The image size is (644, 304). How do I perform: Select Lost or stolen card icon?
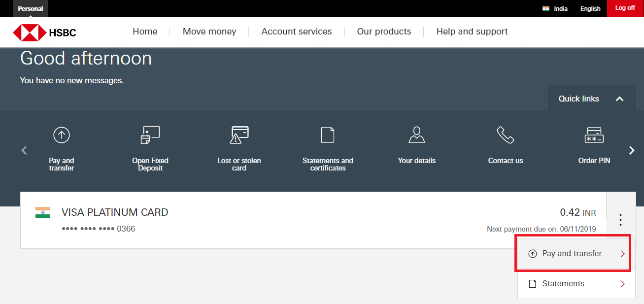point(239,135)
